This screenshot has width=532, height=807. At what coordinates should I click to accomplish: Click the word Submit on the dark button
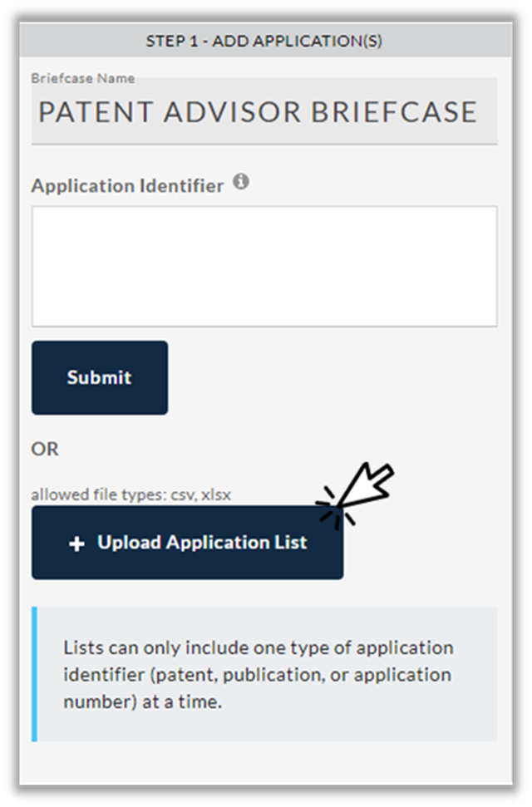coord(100,377)
